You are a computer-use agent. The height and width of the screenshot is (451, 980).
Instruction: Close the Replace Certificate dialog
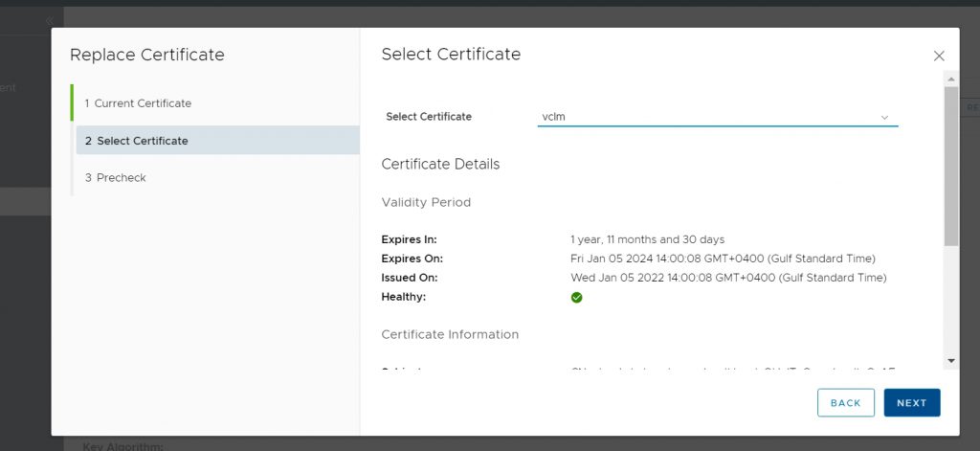point(939,56)
